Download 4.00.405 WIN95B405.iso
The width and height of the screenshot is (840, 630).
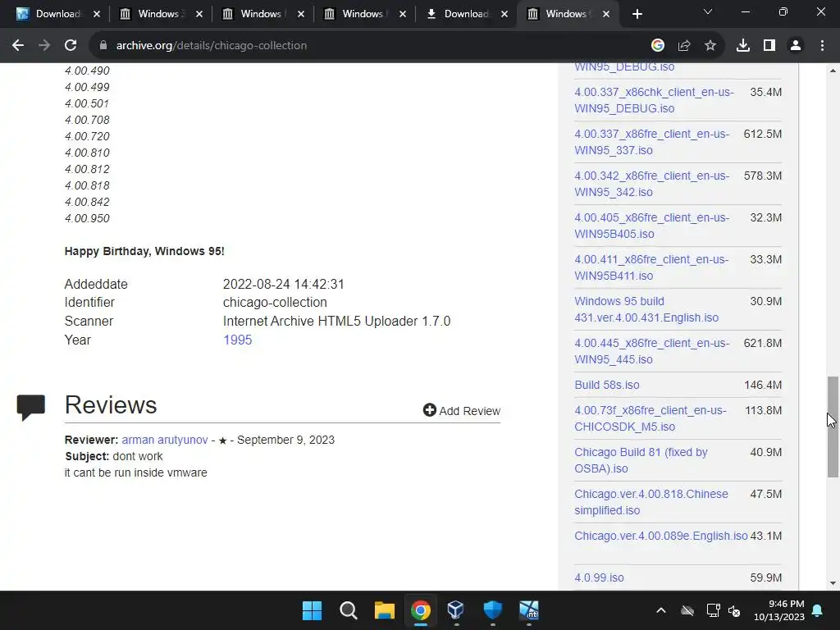click(x=652, y=226)
